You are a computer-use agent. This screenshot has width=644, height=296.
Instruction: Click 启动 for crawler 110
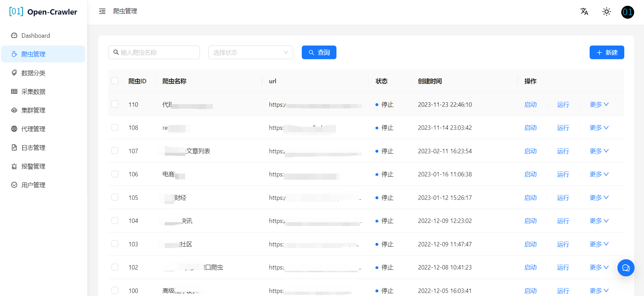pos(530,104)
